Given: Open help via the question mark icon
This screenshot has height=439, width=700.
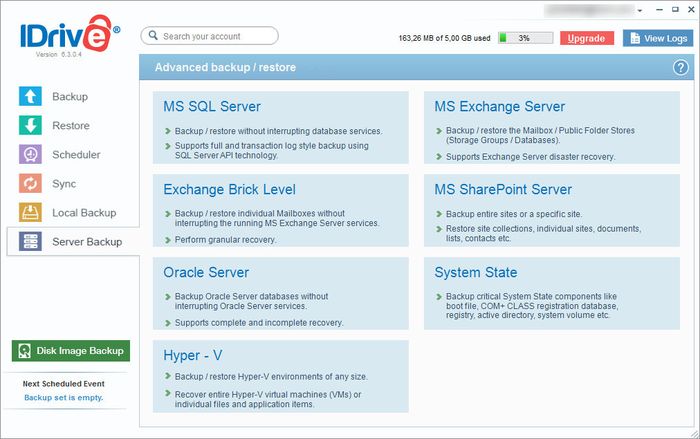Looking at the screenshot, I should pos(680,67).
